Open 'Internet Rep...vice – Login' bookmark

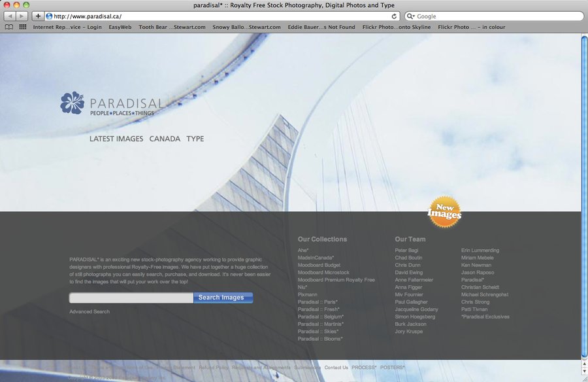click(x=67, y=27)
